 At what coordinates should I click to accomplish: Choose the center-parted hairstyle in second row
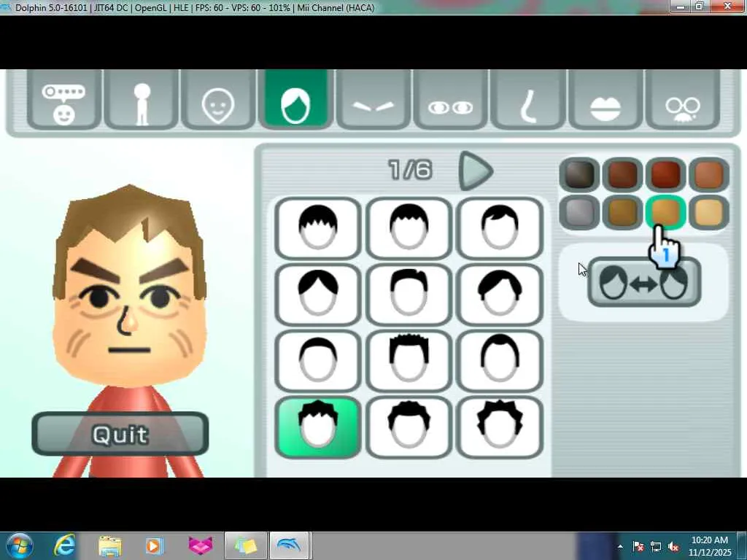[318, 295]
